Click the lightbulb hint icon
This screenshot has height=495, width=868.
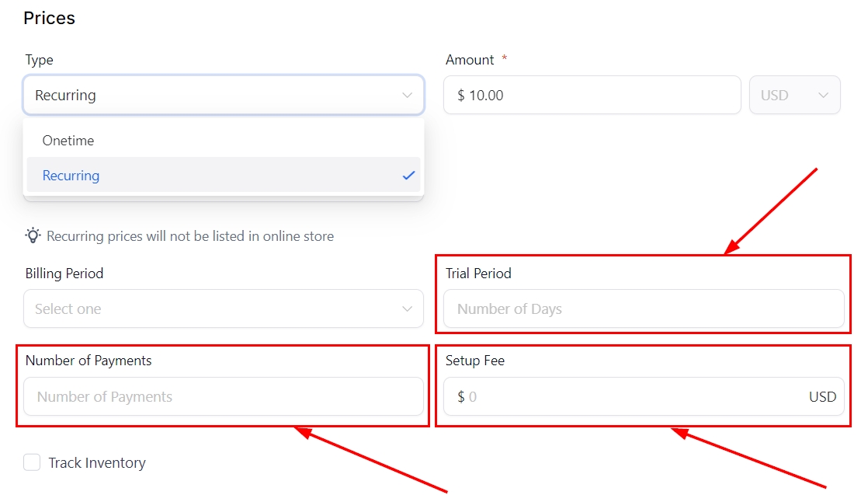pyautogui.click(x=33, y=235)
